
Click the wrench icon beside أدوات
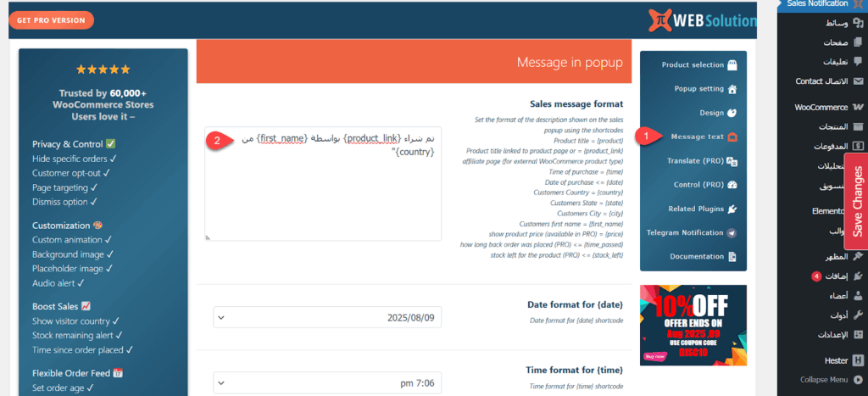[858, 315]
